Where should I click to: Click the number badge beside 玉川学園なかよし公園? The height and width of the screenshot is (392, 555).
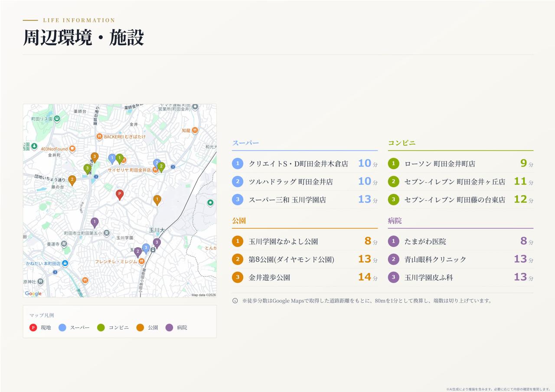pos(238,241)
